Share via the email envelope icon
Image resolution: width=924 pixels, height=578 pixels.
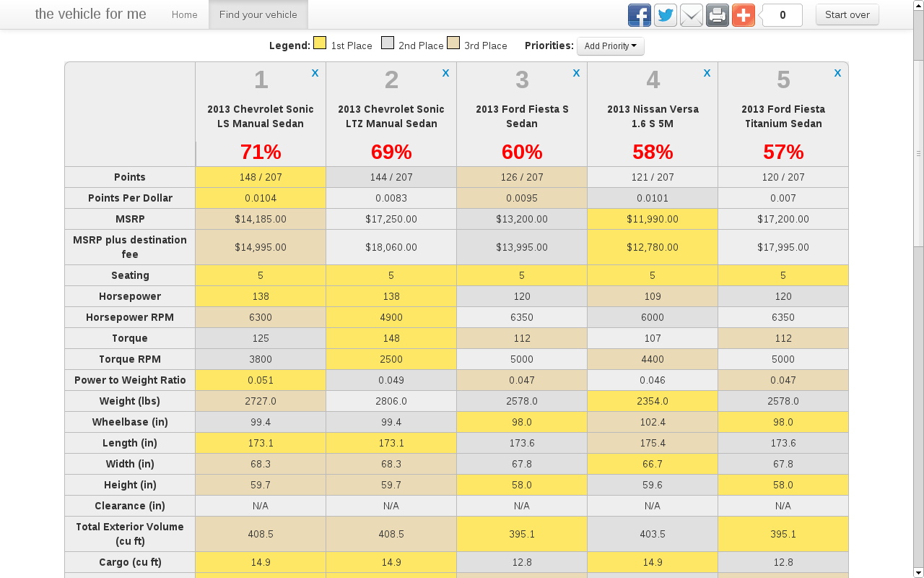pyautogui.click(x=692, y=15)
